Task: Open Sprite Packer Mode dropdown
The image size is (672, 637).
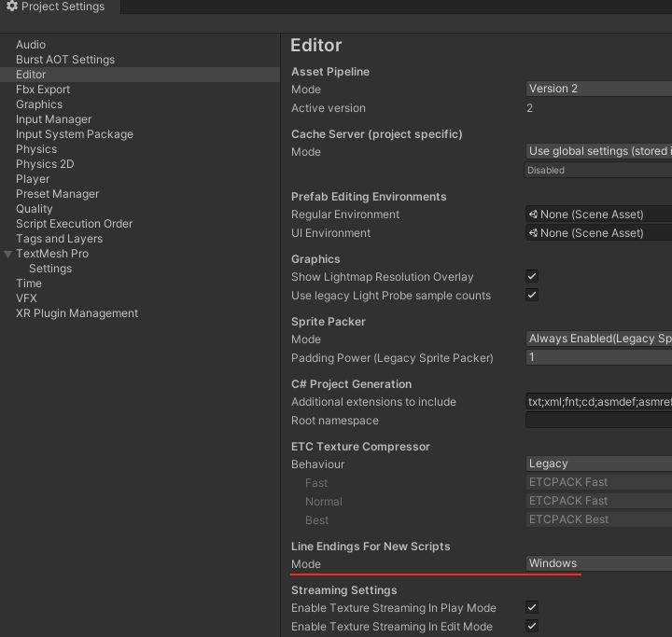Action: (x=598, y=339)
